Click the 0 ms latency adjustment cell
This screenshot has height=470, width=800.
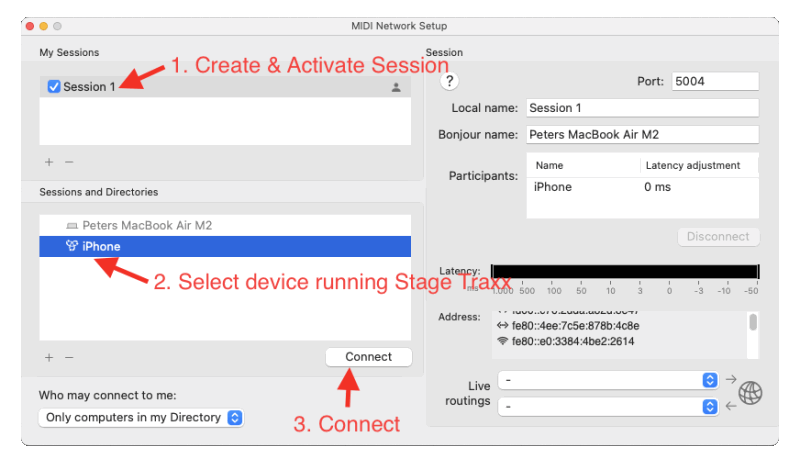tap(658, 187)
